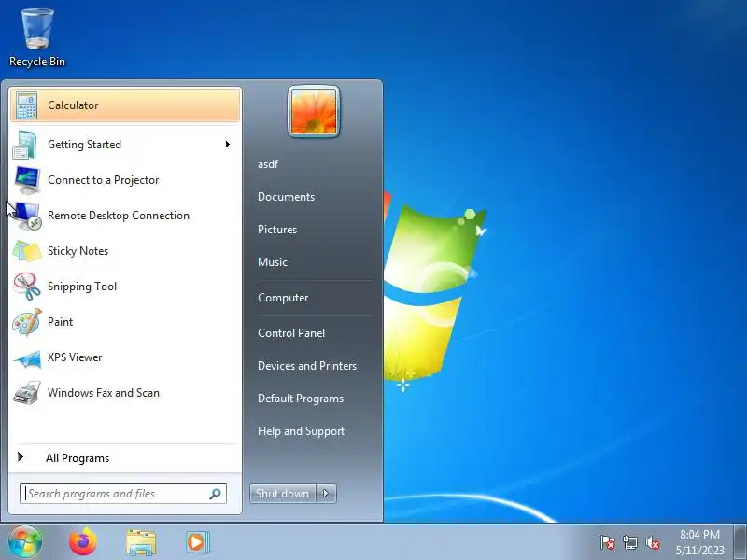Open All Programs list
This screenshot has height=560, width=747.
pos(78,458)
